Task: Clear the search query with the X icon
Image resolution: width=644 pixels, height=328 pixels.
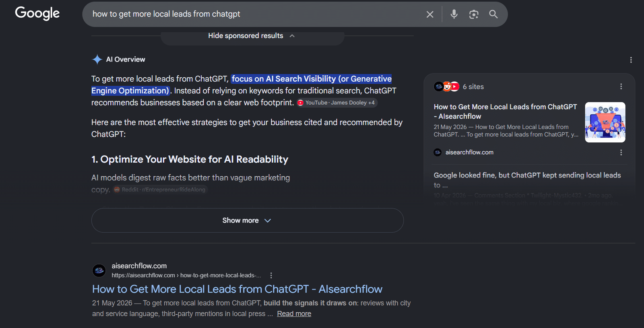Action: (x=430, y=14)
